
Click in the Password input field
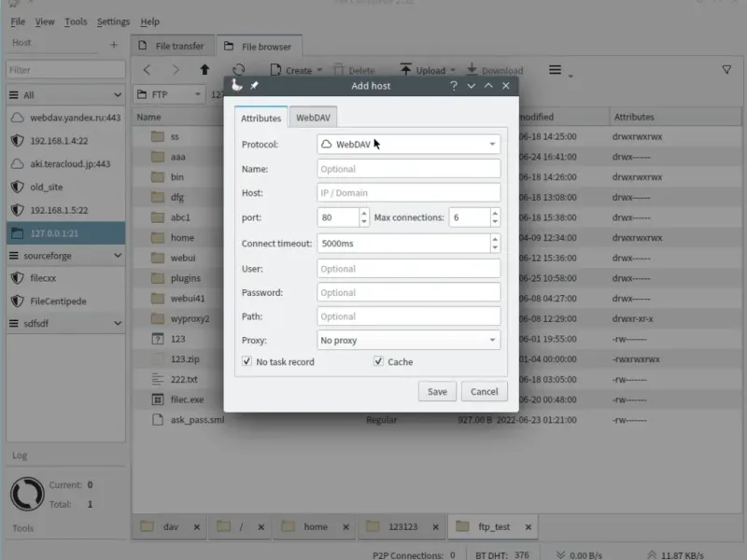pos(408,292)
